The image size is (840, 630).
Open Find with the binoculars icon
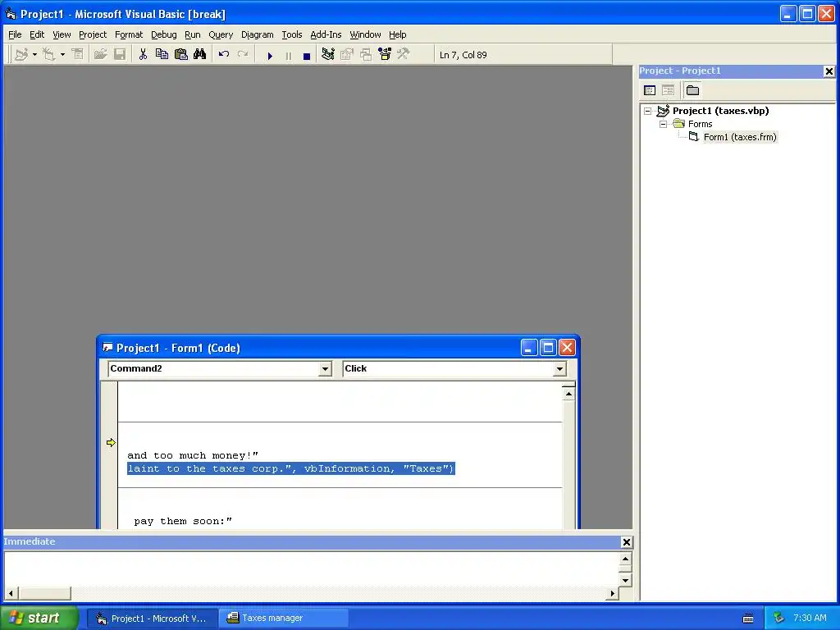(x=200, y=55)
